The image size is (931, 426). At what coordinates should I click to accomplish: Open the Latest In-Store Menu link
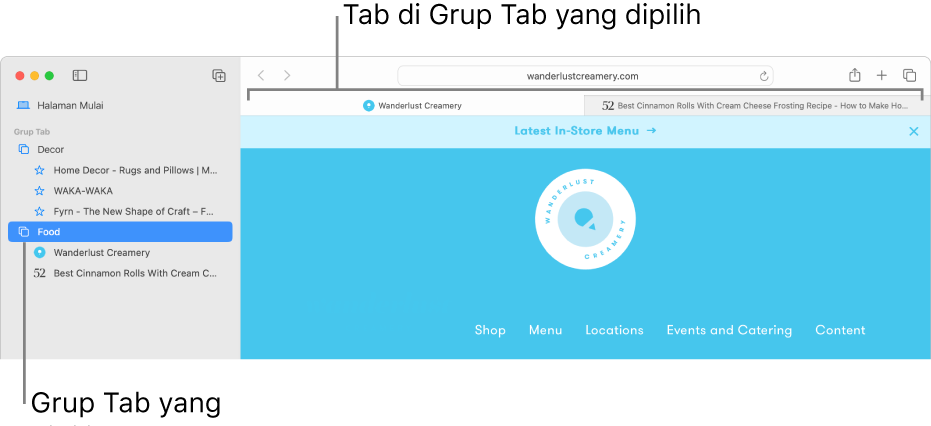coord(585,131)
